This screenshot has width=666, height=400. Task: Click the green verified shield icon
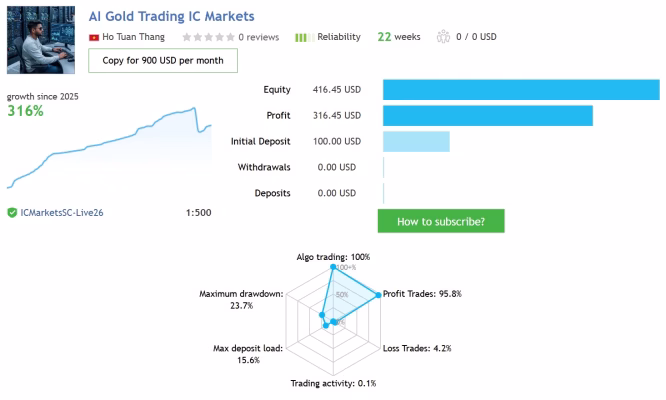12,213
